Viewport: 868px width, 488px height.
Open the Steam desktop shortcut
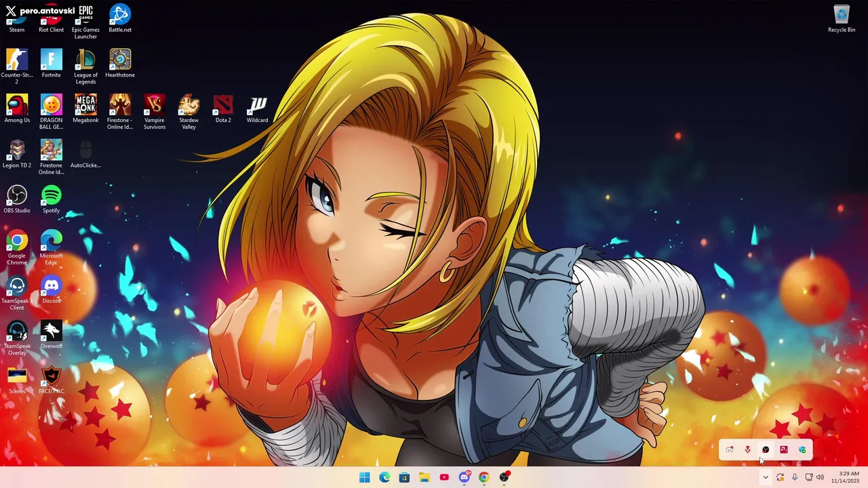point(17,20)
